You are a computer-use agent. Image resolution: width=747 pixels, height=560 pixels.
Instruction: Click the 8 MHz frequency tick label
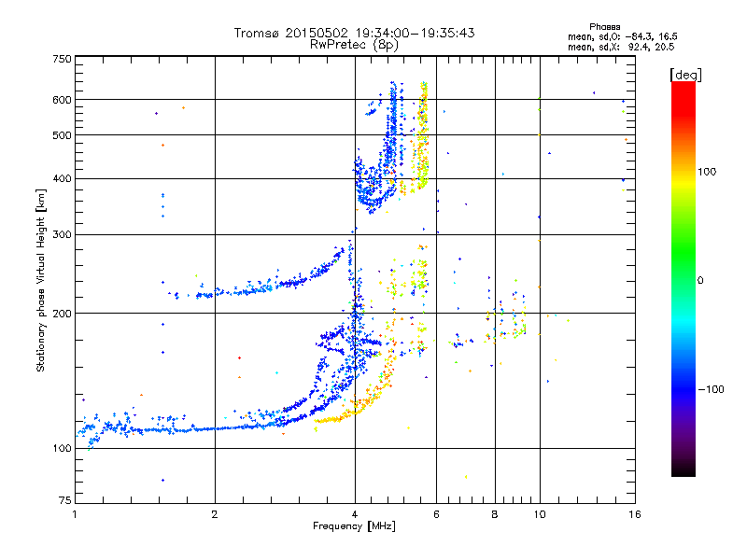(x=495, y=514)
